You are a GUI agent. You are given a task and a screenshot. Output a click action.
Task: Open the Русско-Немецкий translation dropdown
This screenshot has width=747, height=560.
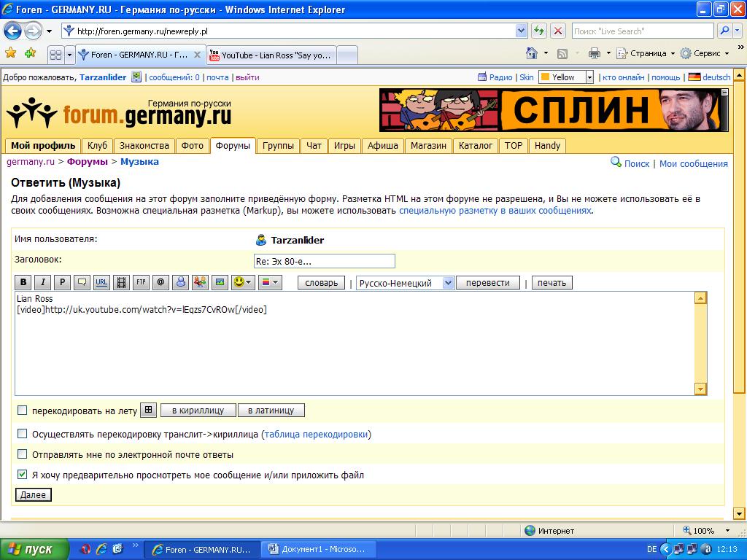point(405,283)
